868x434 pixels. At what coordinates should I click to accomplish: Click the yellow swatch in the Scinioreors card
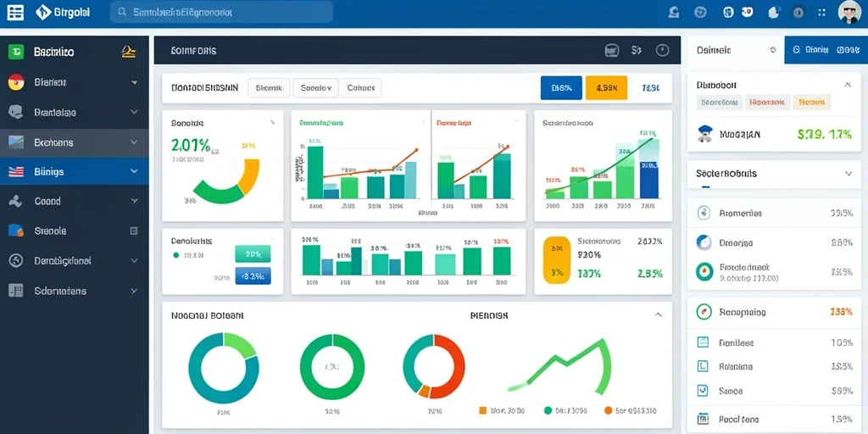[556, 260]
